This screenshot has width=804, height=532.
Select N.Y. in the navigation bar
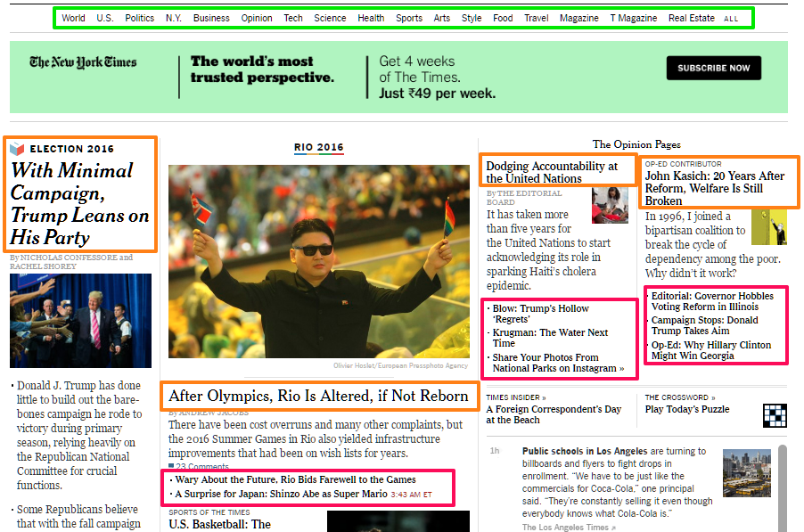pyautogui.click(x=174, y=18)
